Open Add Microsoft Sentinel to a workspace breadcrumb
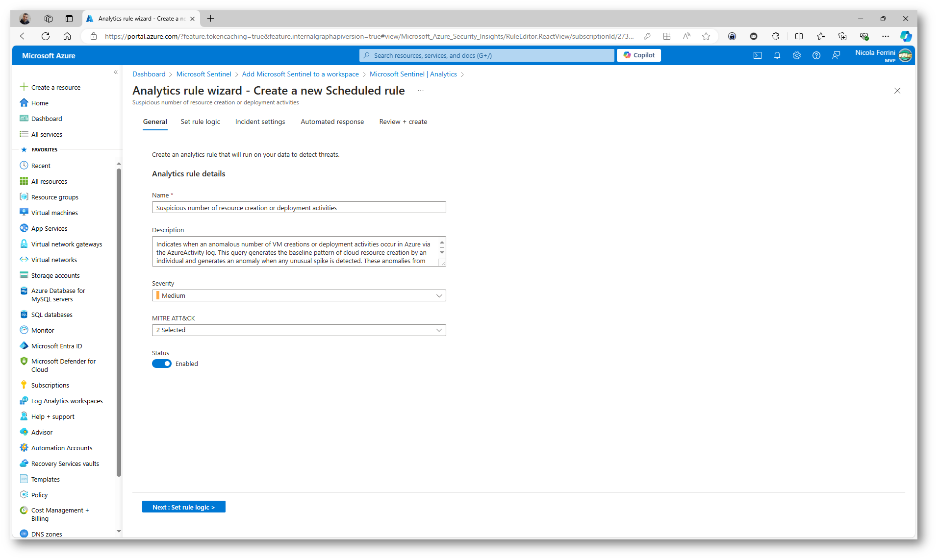Screen dimensions: 938x560 click(x=300, y=74)
